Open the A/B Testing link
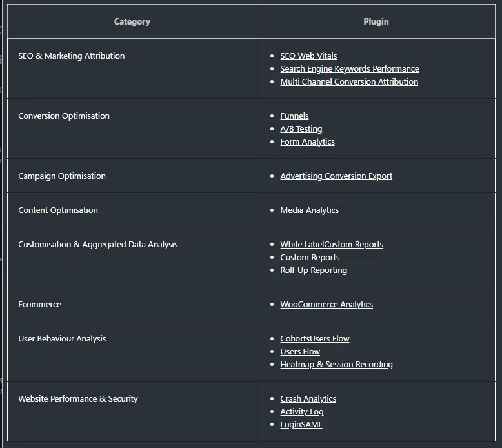The height and width of the screenshot is (448, 502). click(x=301, y=128)
